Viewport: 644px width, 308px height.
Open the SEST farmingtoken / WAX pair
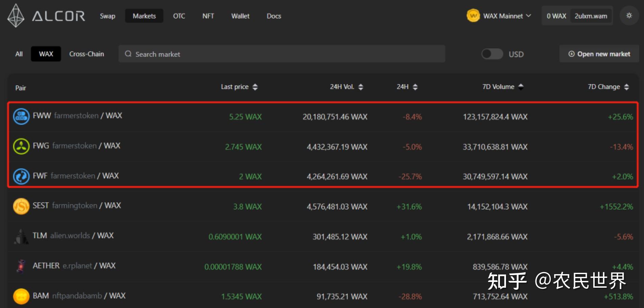pos(77,205)
